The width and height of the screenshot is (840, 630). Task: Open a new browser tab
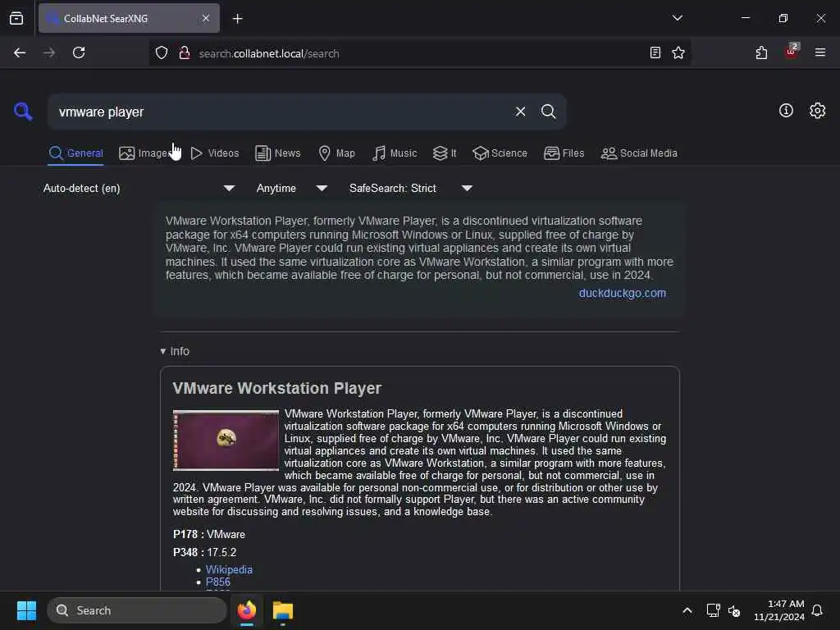[237, 19]
